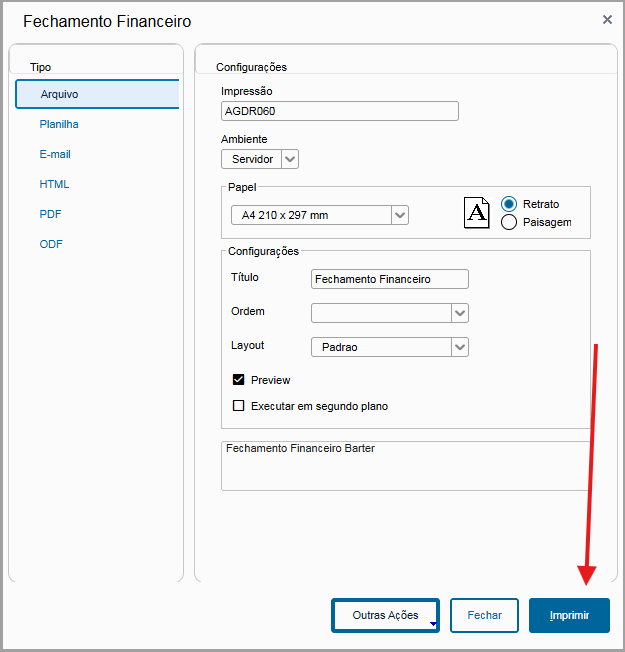Toggle the Preview checkbox
The width and height of the screenshot is (625, 652).
click(239, 380)
